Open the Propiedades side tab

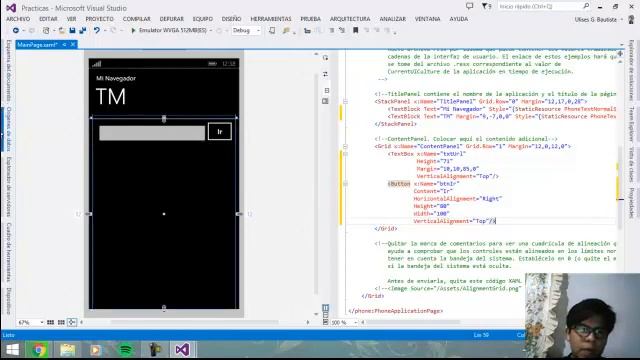[x=631, y=202]
